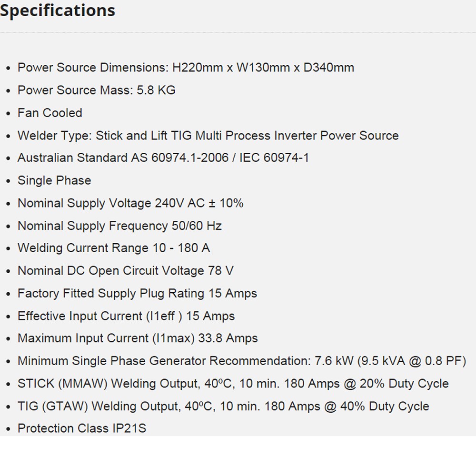The image size is (476, 476).
Task: Click the Minimum Single Phase Generator Recommendation line
Action: coord(242,361)
